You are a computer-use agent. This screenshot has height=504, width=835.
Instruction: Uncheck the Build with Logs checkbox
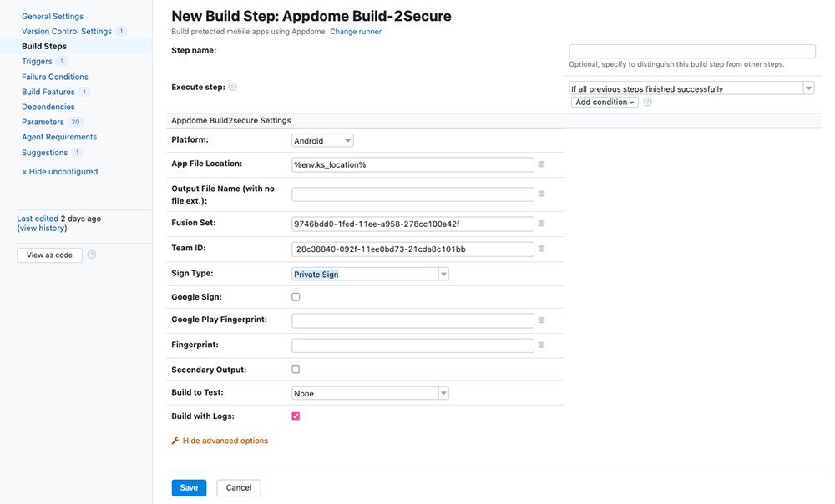tap(296, 416)
